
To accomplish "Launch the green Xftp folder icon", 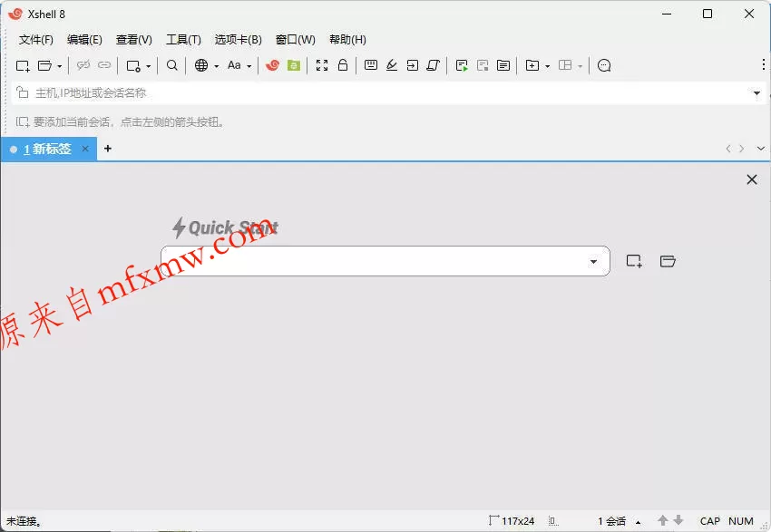I will (294, 65).
